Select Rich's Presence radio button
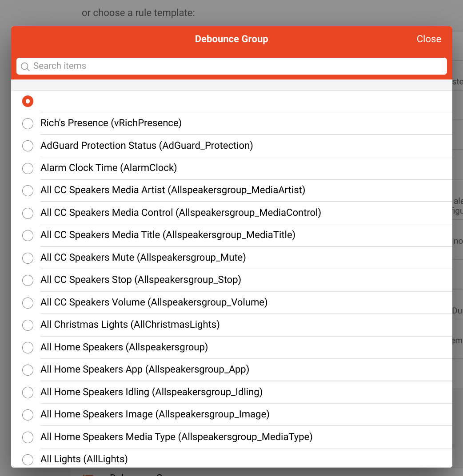Image resolution: width=463 pixels, height=476 pixels. click(28, 123)
